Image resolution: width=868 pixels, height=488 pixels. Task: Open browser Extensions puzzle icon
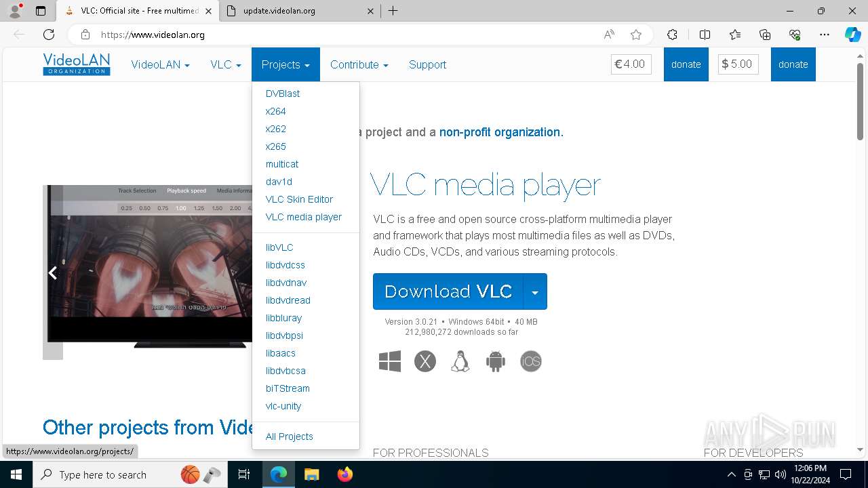pyautogui.click(x=672, y=35)
